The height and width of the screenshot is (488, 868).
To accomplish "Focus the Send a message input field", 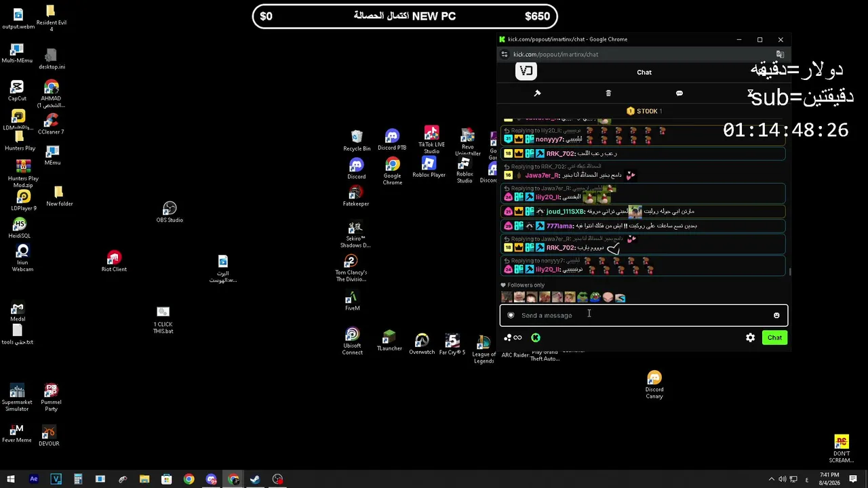I will 644,315.
